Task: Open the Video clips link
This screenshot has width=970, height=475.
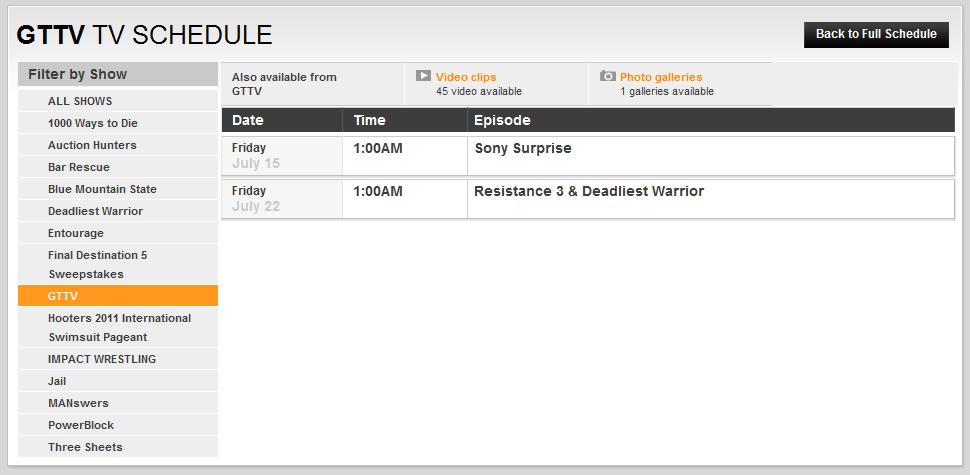Action: [465, 77]
